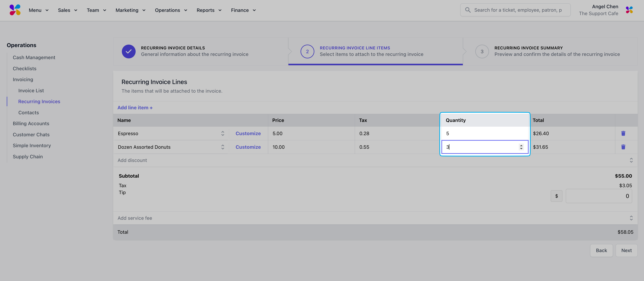
Task: Delete the Espresso line item
Action: (x=623, y=133)
